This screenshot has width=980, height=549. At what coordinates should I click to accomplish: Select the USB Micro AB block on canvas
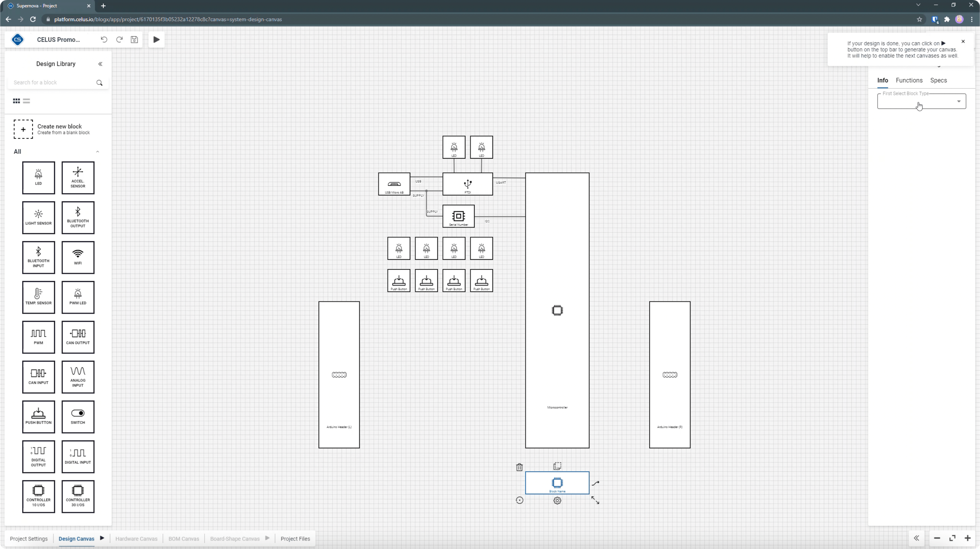[394, 184]
